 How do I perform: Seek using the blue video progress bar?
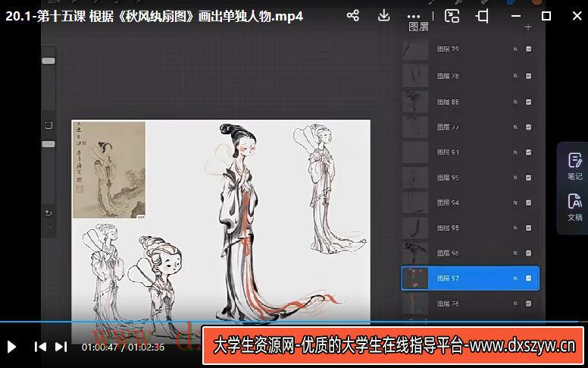(294, 322)
